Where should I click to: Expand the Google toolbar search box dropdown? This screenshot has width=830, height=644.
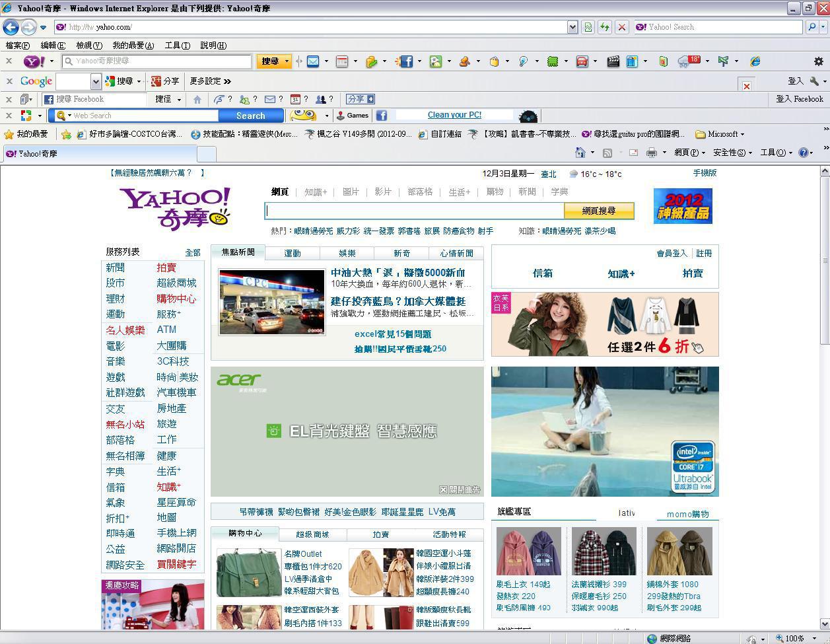tap(96, 81)
